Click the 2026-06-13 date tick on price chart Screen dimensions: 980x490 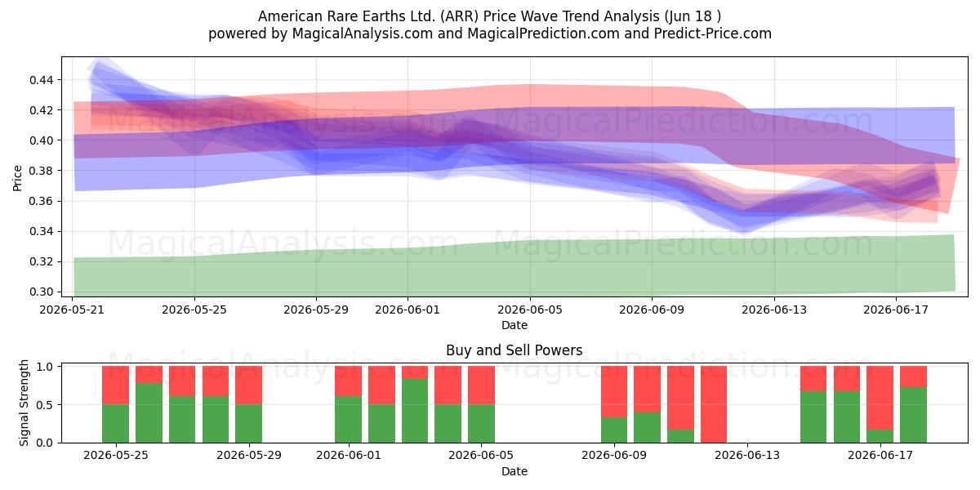(x=774, y=310)
